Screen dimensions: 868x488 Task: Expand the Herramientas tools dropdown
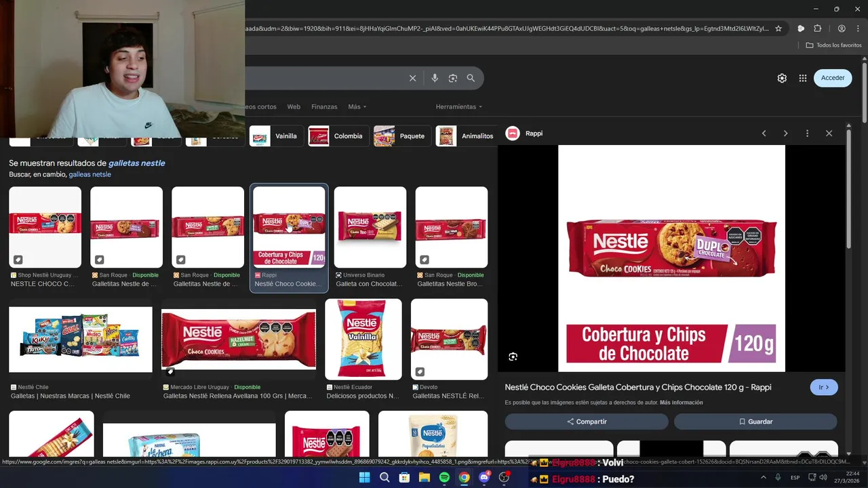point(459,106)
